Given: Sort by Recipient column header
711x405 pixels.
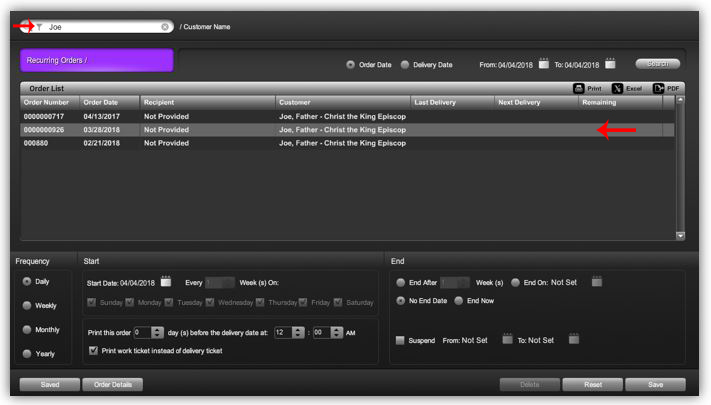Looking at the screenshot, I should click(x=208, y=102).
